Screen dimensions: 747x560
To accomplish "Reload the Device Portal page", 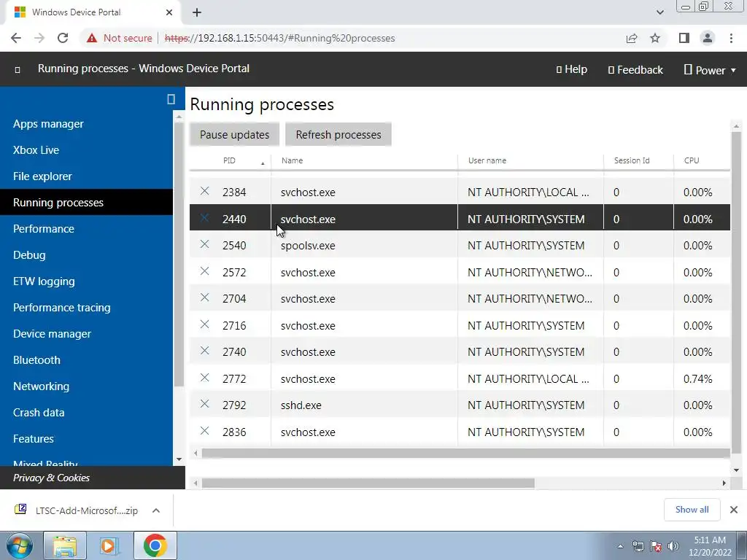I will pyautogui.click(x=63, y=38).
